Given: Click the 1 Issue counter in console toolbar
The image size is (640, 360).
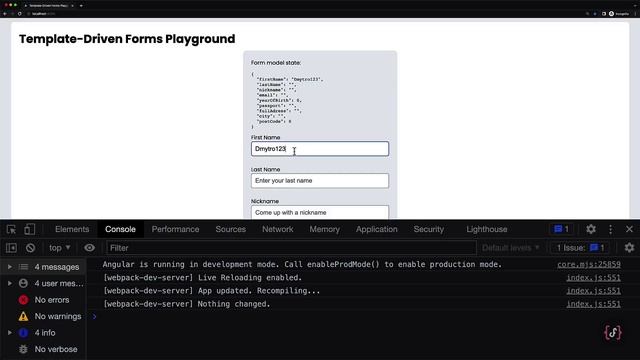Looking at the screenshot, I should (x=580, y=248).
